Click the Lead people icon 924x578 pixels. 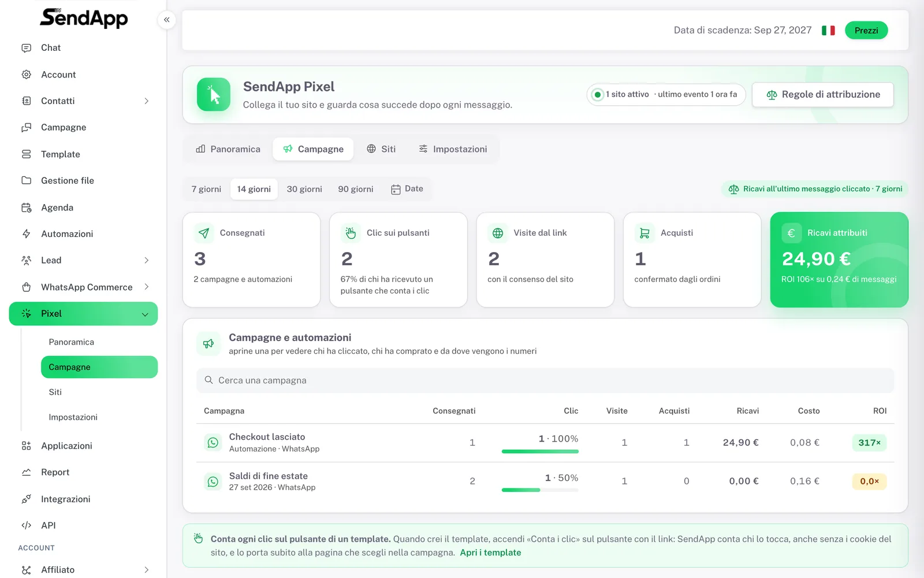[26, 261]
